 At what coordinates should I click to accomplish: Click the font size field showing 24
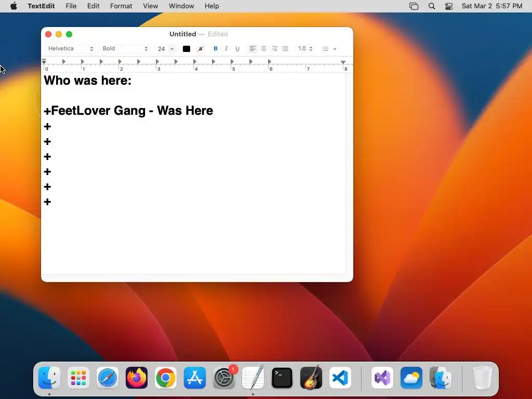point(162,49)
